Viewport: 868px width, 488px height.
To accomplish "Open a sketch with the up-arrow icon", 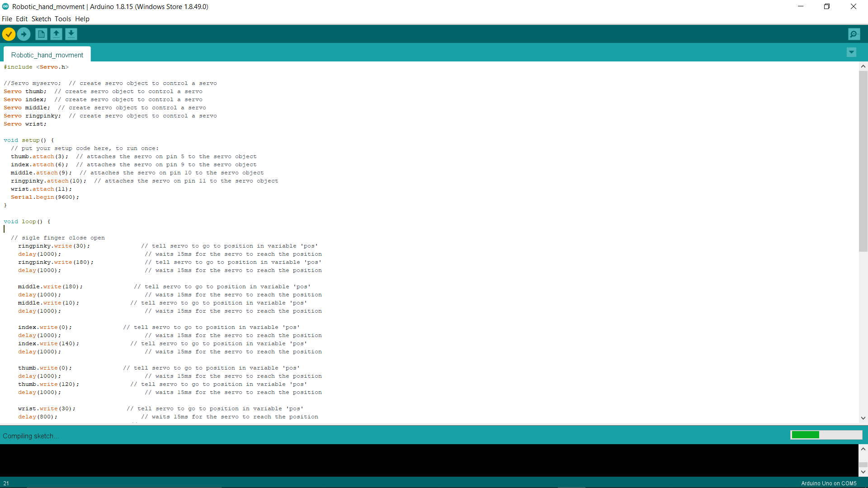I will pos(56,34).
